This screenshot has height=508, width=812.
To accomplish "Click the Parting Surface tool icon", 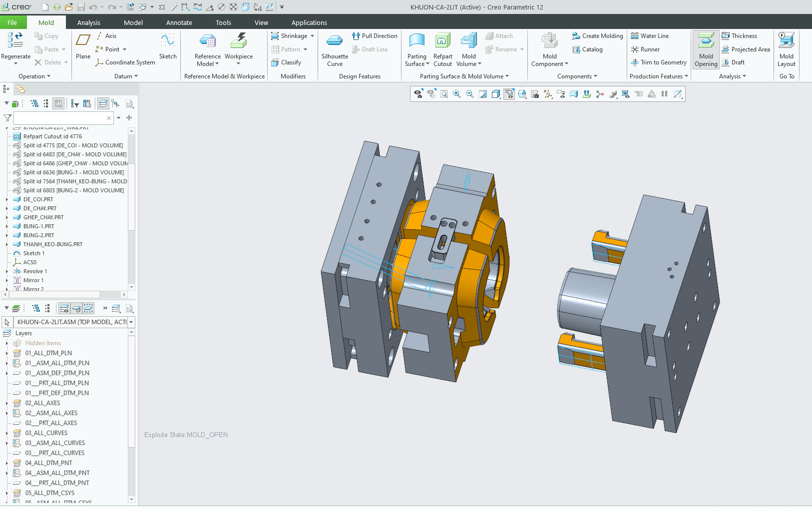I will pyautogui.click(x=416, y=41).
